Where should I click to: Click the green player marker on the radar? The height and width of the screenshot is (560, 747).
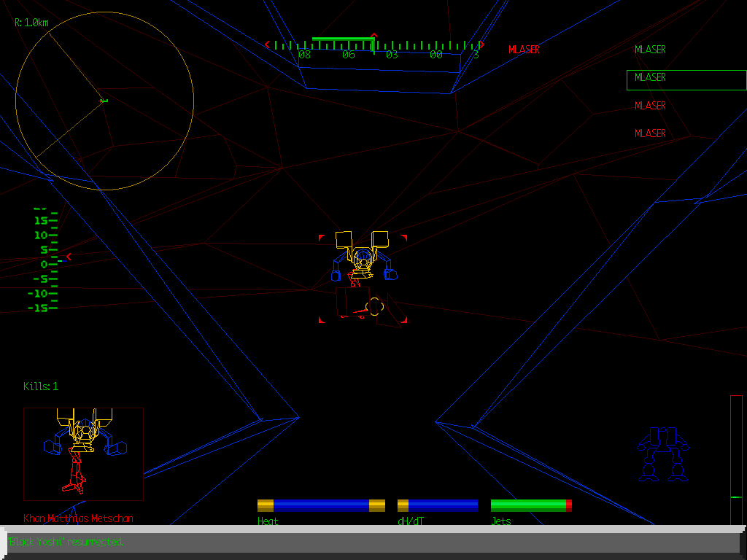pyautogui.click(x=104, y=100)
